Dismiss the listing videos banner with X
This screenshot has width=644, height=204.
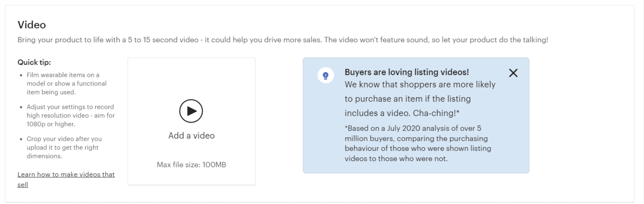point(513,73)
